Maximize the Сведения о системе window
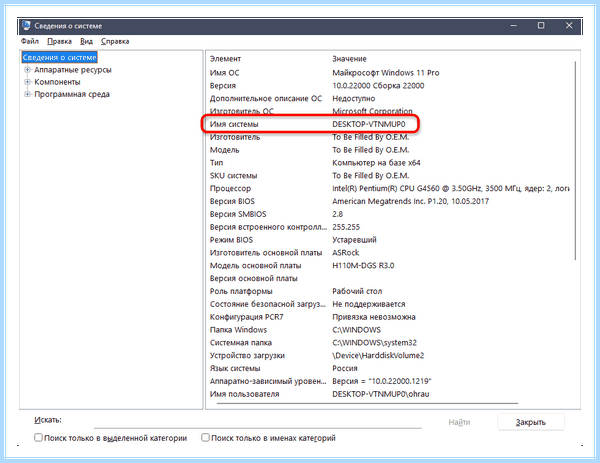This screenshot has width=600, height=463. click(x=541, y=26)
